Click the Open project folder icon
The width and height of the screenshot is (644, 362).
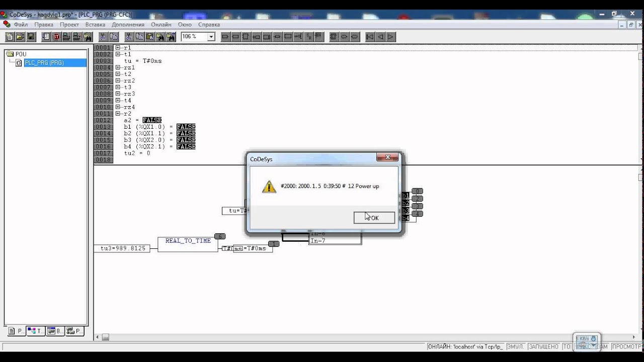pos(20,37)
